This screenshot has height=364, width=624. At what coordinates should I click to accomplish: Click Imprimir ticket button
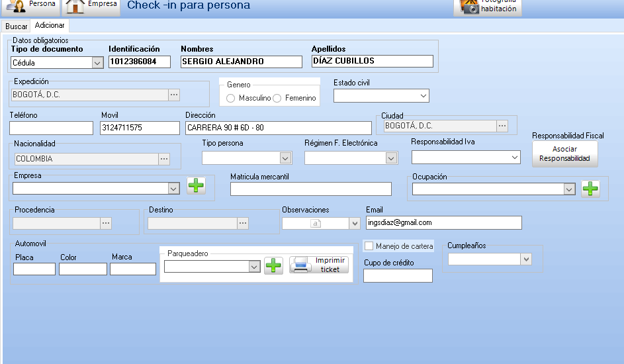point(319,265)
